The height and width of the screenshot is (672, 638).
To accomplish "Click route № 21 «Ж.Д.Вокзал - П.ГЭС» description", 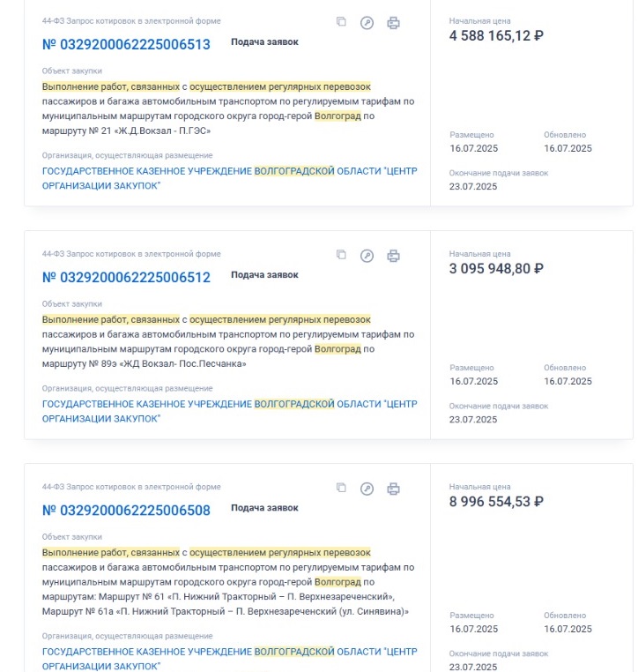I will pos(228,108).
